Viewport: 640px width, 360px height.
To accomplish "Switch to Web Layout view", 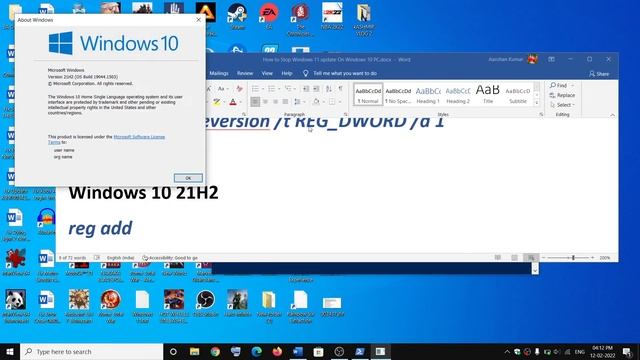I will (531, 258).
